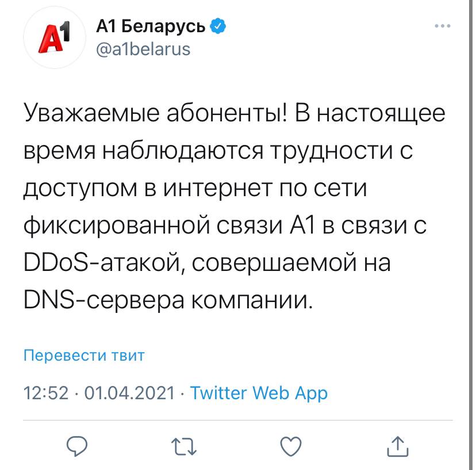Image resolution: width=476 pixels, height=470 pixels.
Task: Click the opening phrase Уважаемые абоненты!
Action: coord(155,113)
